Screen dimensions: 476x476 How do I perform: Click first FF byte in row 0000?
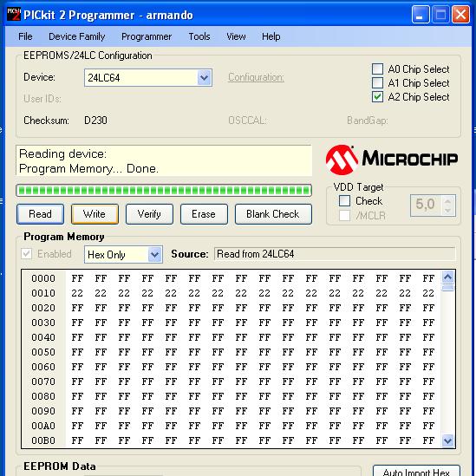[77, 278]
